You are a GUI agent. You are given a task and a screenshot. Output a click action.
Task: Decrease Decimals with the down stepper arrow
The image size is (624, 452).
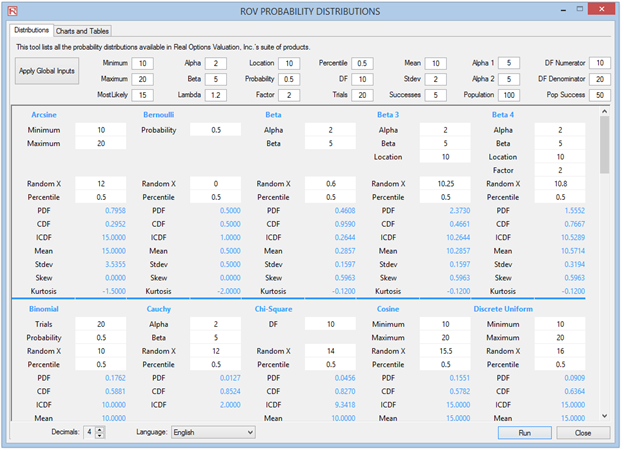click(x=100, y=435)
